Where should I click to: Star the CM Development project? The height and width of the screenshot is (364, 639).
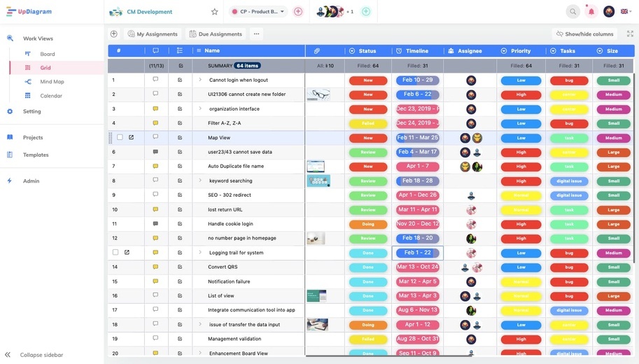(214, 12)
